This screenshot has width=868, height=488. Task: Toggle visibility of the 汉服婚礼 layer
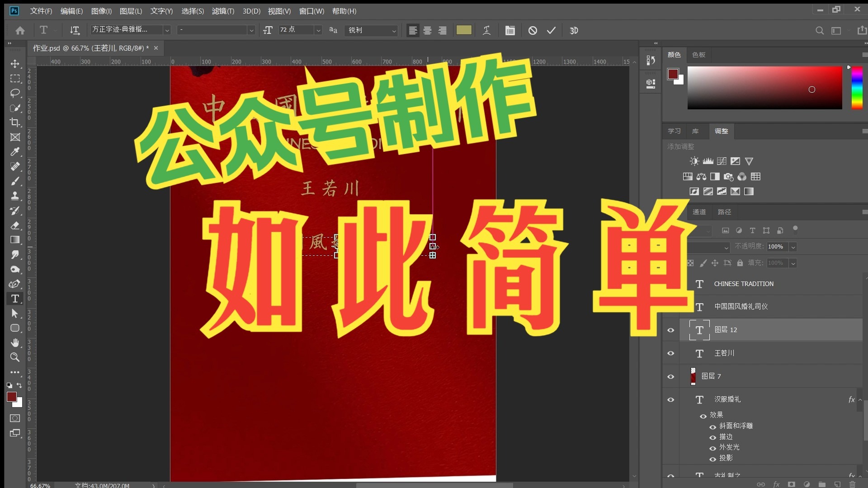671,399
